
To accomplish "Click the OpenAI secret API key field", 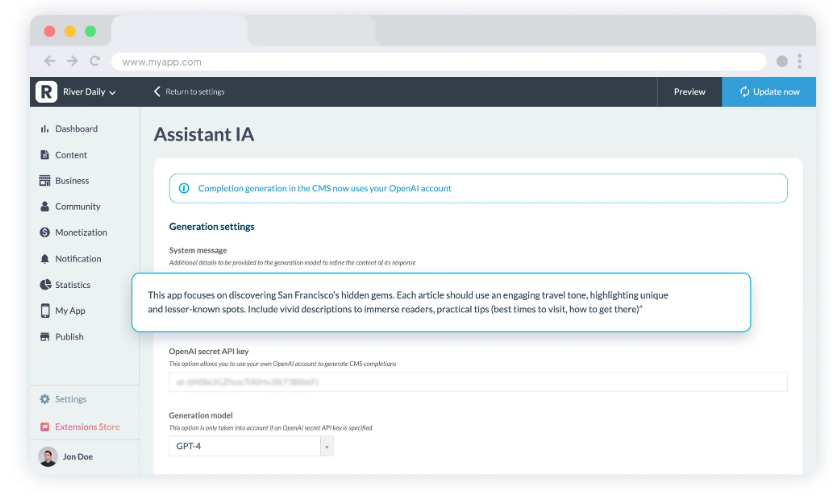I will (478, 382).
